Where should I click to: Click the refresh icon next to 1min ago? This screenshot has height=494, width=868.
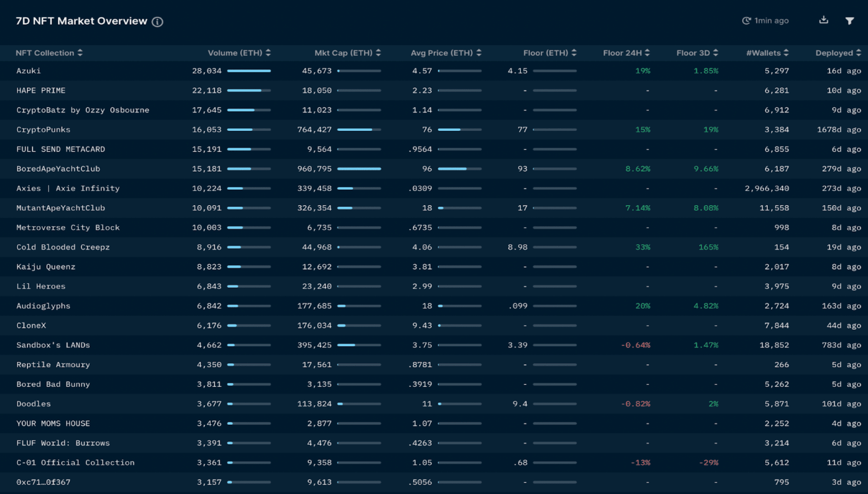click(746, 21)
